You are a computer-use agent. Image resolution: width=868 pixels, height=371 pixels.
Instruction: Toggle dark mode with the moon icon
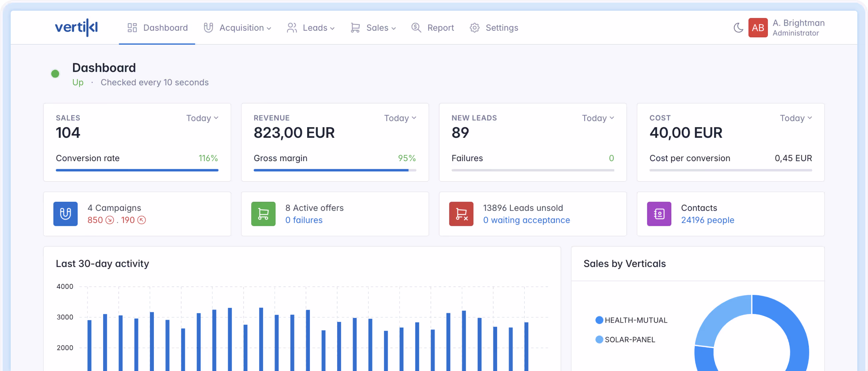pyautogui.click(x=738, y=28)
